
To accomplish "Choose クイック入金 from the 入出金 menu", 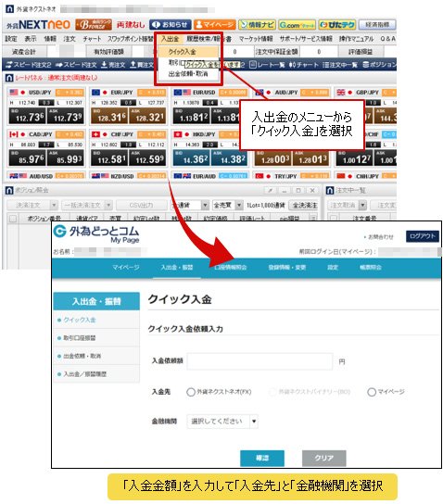I will click(x=189, y=52).
